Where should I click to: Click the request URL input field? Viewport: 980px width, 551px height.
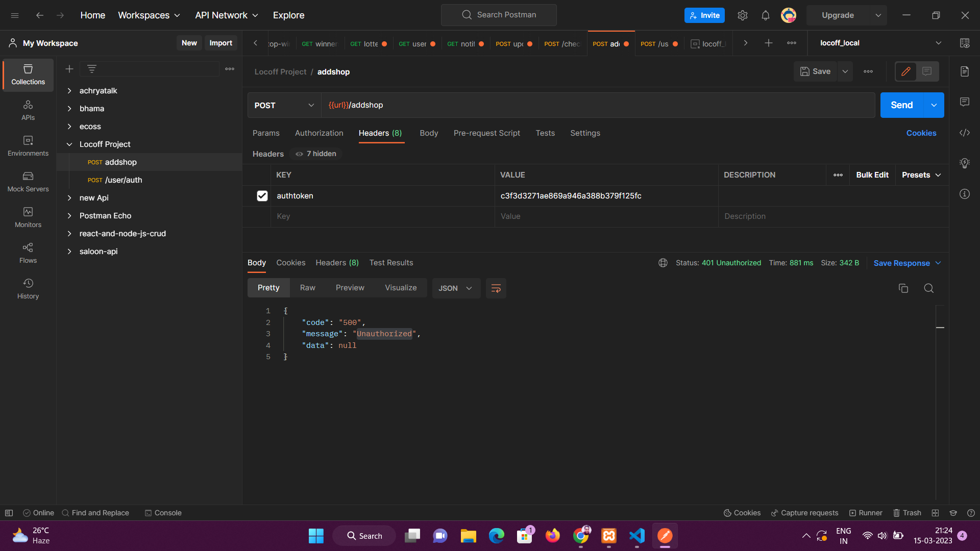coord(598,105)
